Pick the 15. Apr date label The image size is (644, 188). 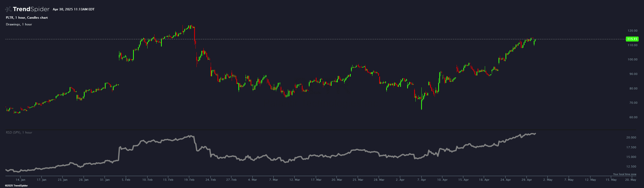(x=463, y=180)
